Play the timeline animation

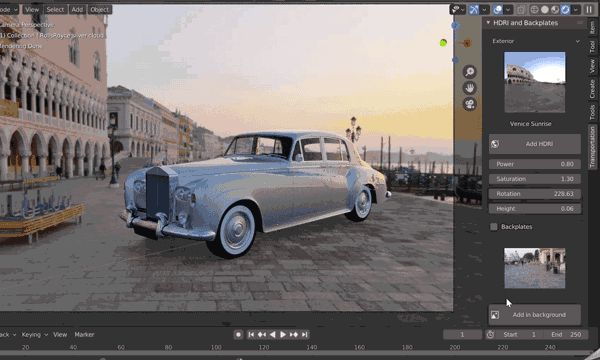[x=283, y=335]
